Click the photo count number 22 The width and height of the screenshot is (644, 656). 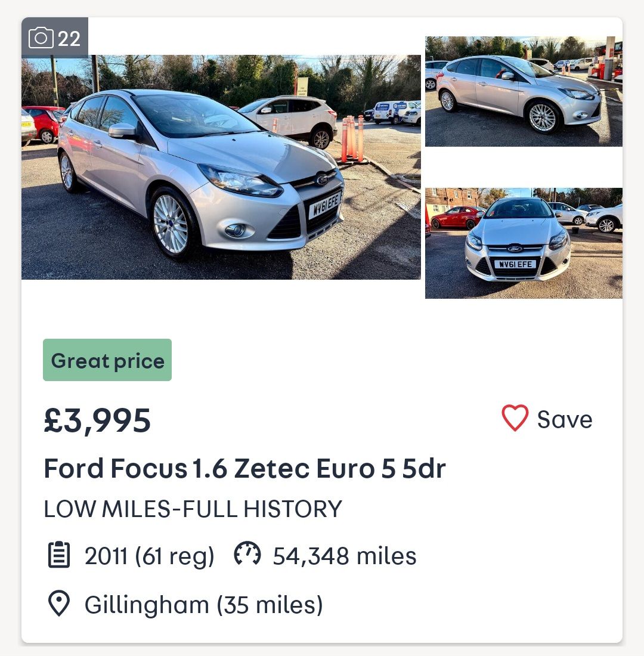click(69, 39)
